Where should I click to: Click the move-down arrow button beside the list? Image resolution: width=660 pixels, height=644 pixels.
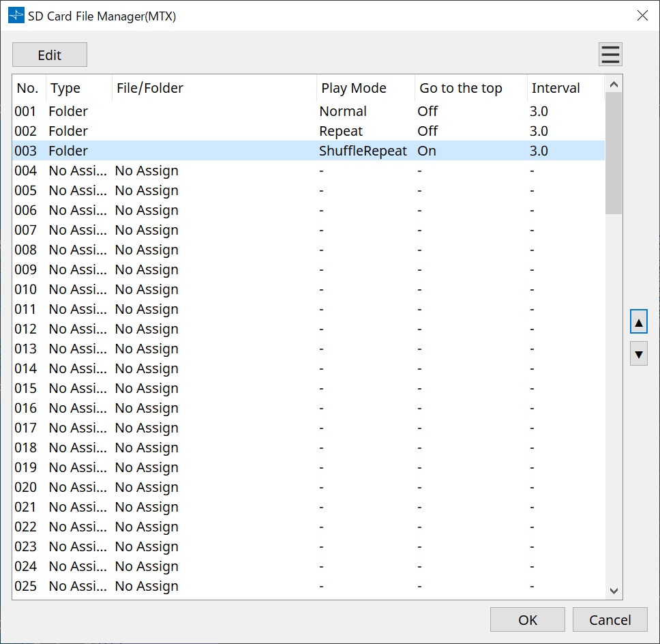pyautogui.click(x=638, y=353)
